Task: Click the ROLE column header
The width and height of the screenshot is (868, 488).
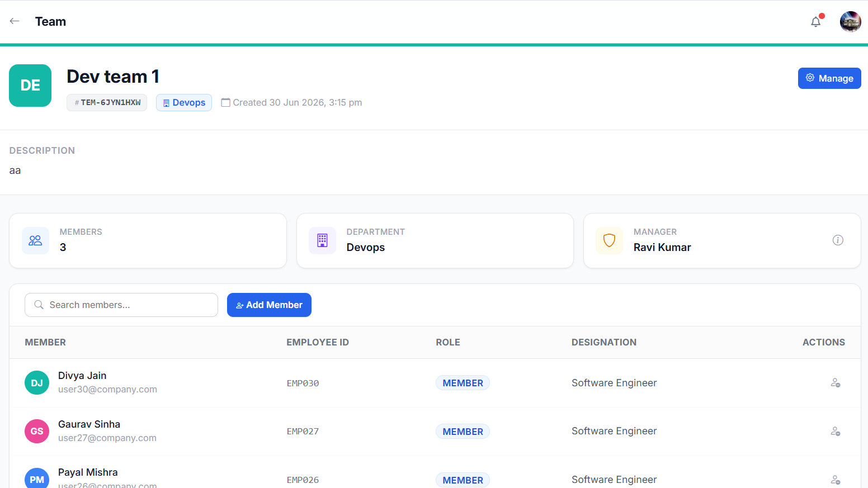Action: point(448,342)
